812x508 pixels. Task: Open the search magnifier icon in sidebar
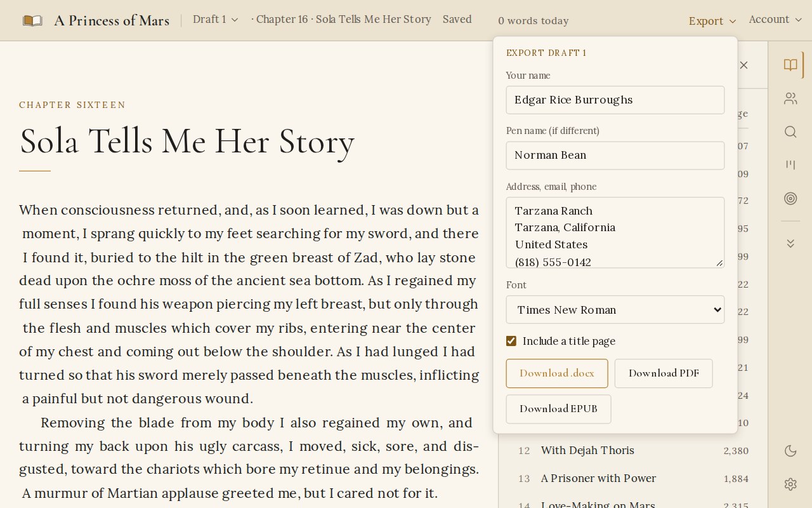tap(790, 132)
